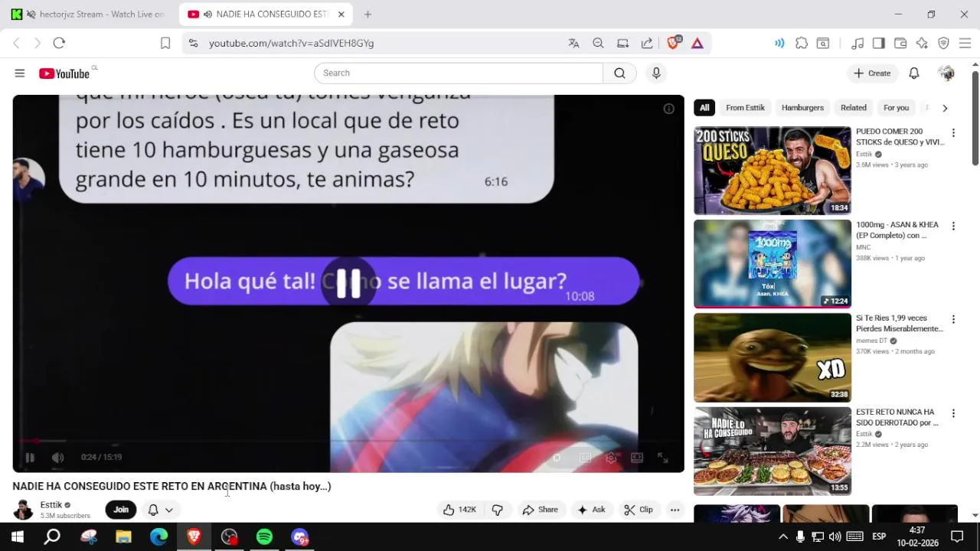Open Leo AI sparkle icon in toolbar

pos(922,43)
